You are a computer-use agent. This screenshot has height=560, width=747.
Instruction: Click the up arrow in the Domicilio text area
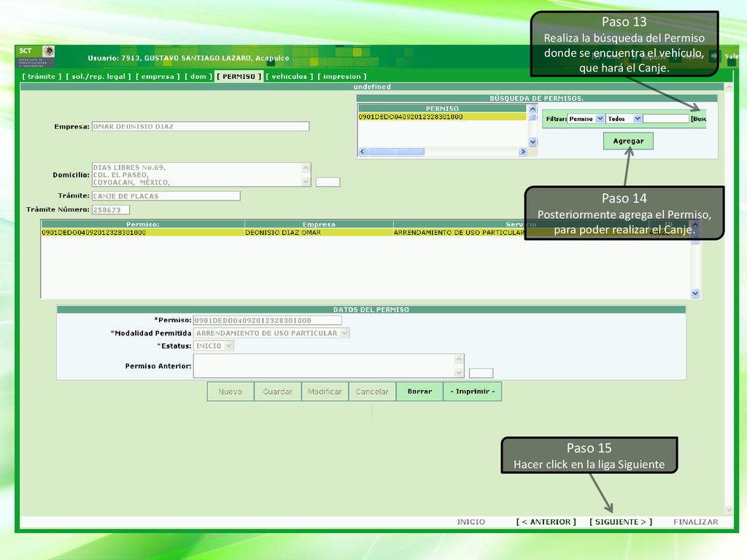306,167
